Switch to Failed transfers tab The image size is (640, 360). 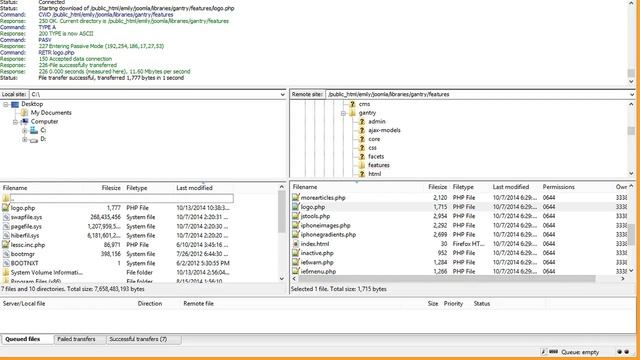(x=80, y=339)
